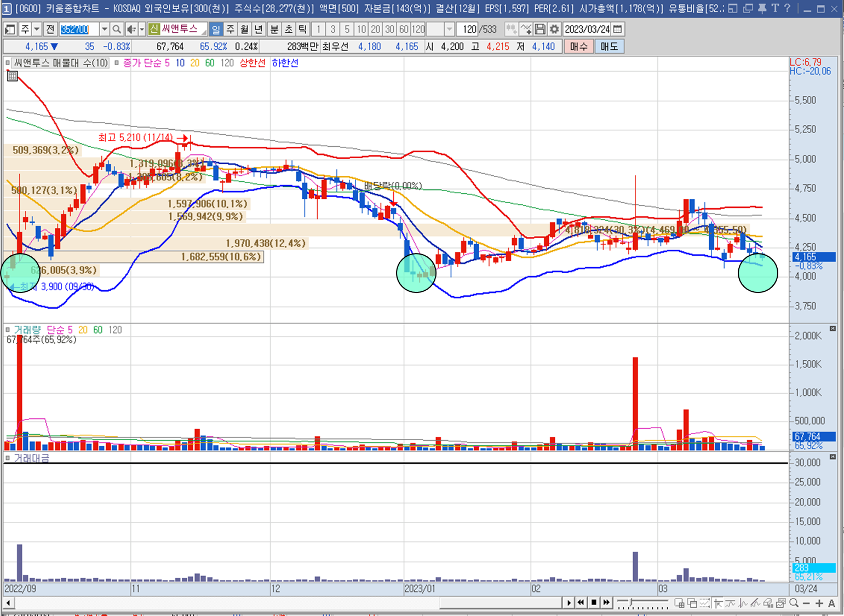This screenshot has height=616, width=844.
Task: Select the 주 weekly period toggle
Action: coord(231,30)
